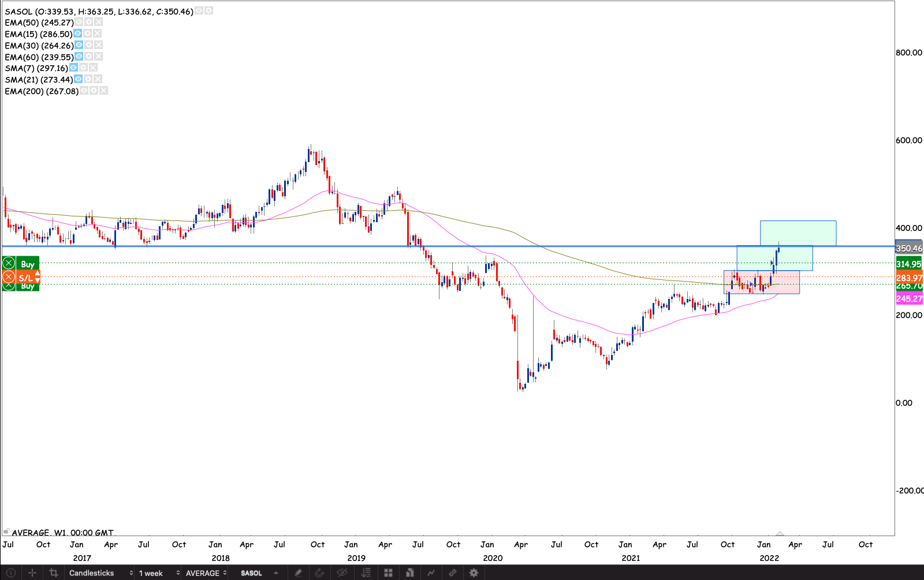This screenshot has width=924, height=580.
Task: Select the crosshair cursor tool
Action: [32, 573]
